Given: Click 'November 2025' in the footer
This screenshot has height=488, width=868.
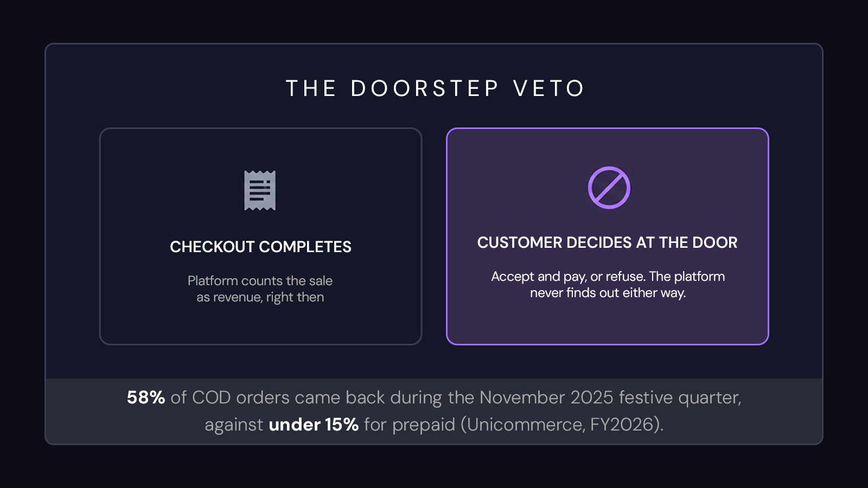Looking at the screenshot, I should coord(546,397).
